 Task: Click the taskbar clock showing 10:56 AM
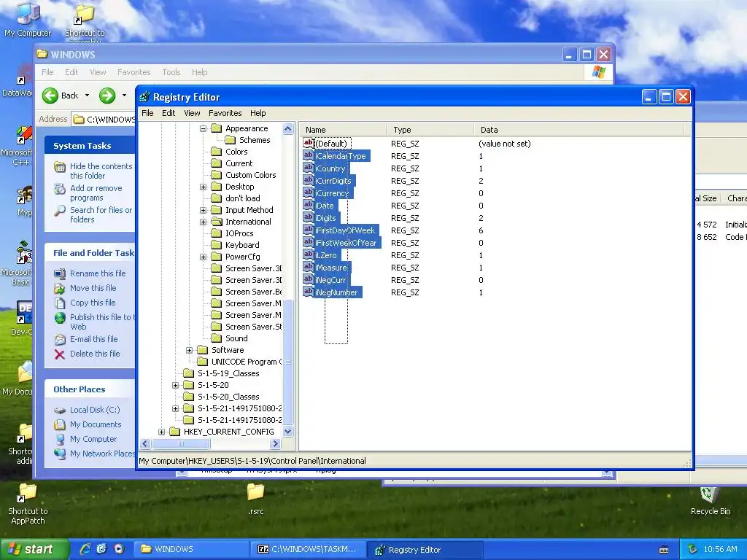click(x=720, y=549)
